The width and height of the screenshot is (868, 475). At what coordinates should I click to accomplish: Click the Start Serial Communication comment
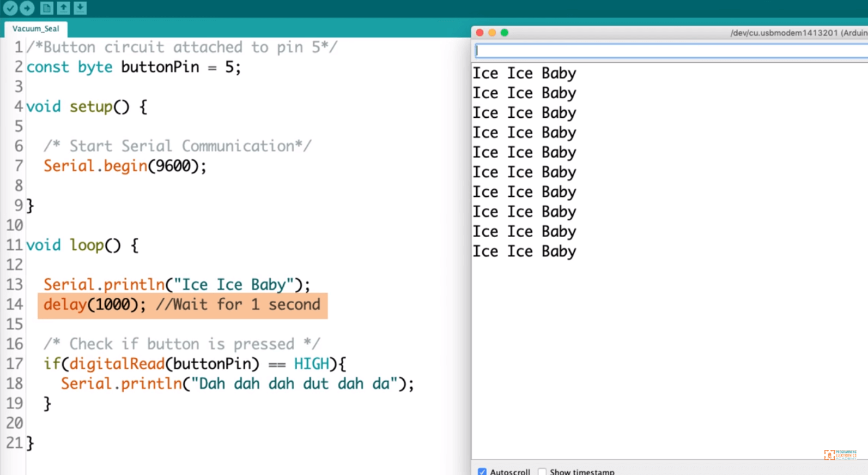[178, 146]
